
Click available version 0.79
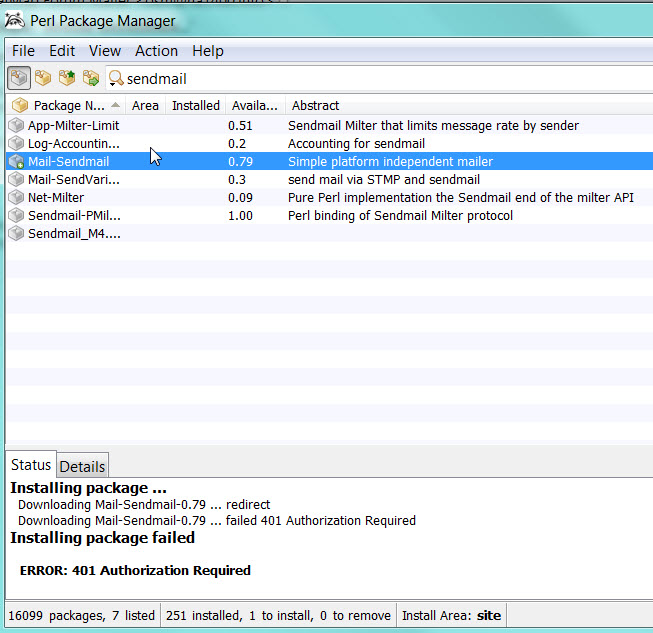[x=240, y=162]
